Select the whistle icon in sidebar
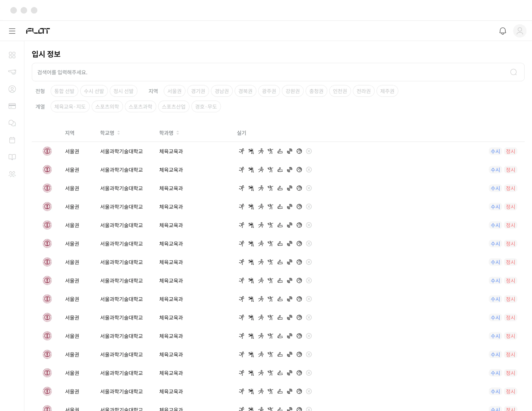532x411 pixels. (12, 72)
